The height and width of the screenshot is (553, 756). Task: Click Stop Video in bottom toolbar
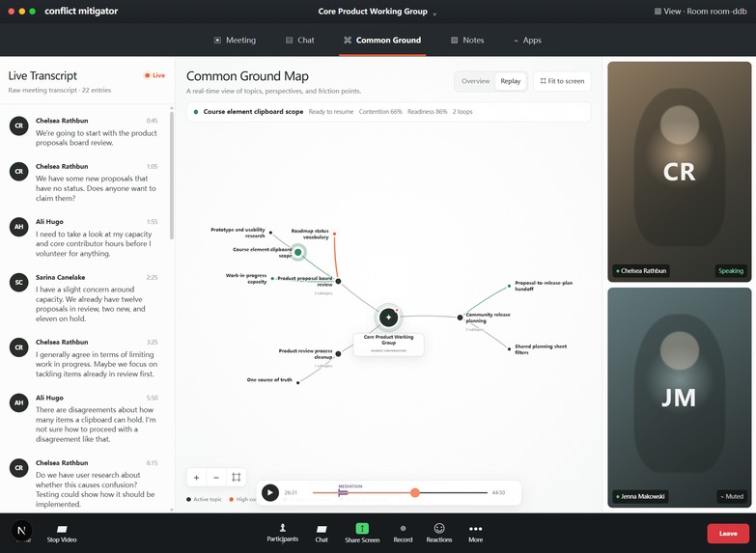(62, 534)
